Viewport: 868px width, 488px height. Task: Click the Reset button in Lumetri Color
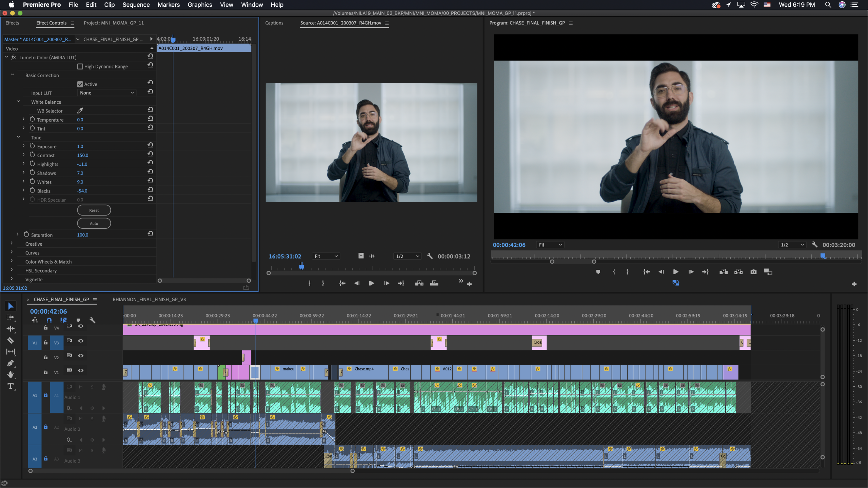pos(94,210)
